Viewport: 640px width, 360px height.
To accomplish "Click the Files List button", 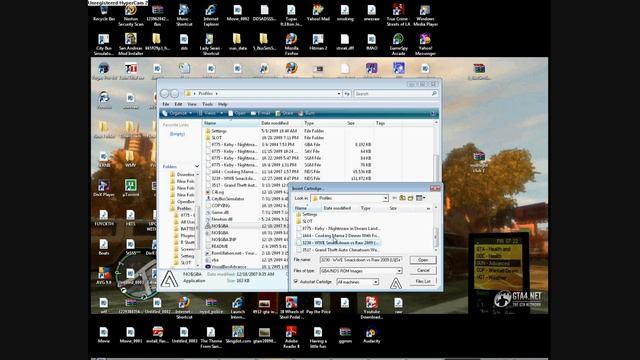I will point(423,281).
